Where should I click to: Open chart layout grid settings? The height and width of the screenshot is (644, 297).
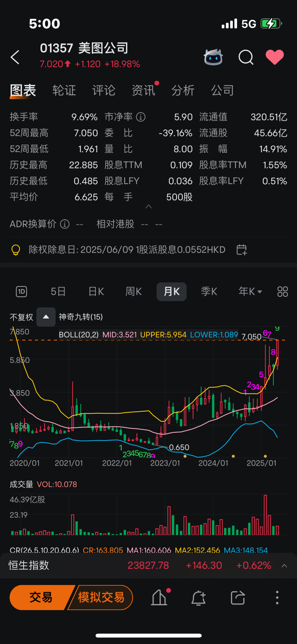coord(283,292)
